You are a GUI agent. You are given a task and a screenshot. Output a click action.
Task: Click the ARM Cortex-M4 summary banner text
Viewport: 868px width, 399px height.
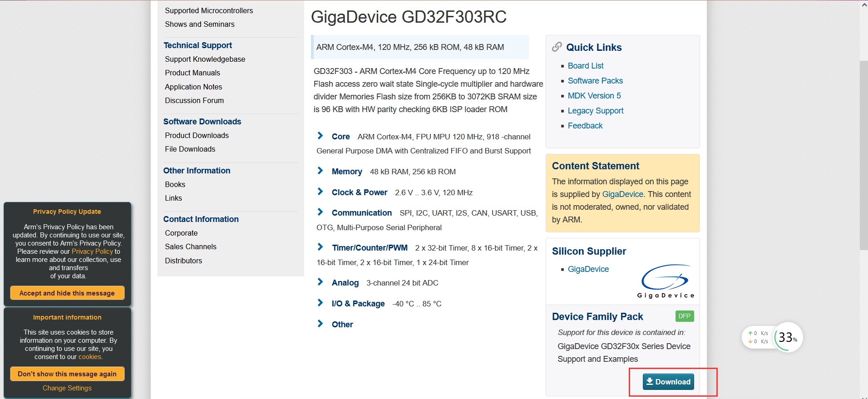[x=410, y=47]
